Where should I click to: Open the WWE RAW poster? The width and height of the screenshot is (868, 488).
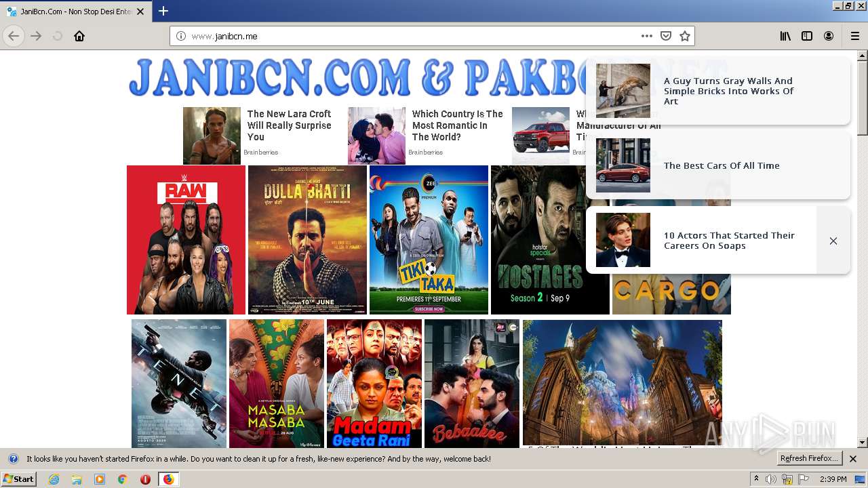[x=186, y=240]
